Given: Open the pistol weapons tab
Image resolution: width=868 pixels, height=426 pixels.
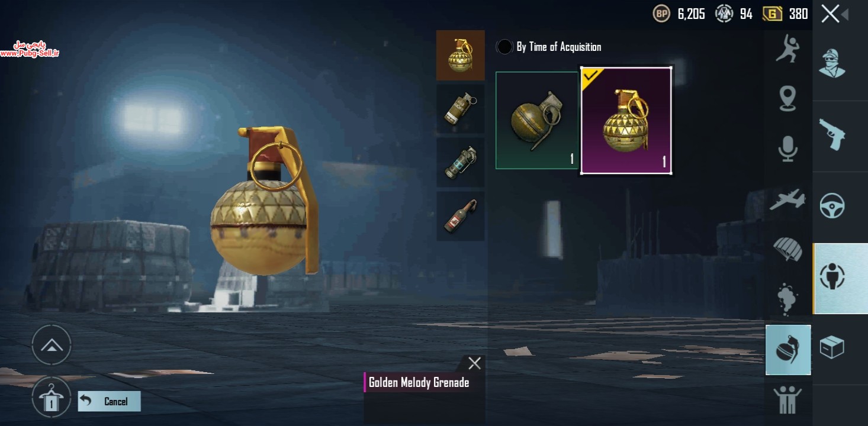Looking at the screenshot, I should tap(832, 135).
